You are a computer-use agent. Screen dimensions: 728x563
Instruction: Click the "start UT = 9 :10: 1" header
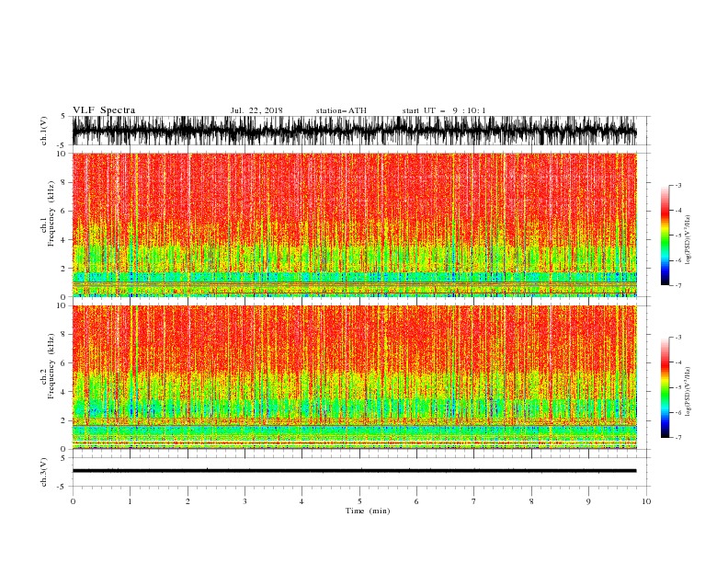[444, 110]
